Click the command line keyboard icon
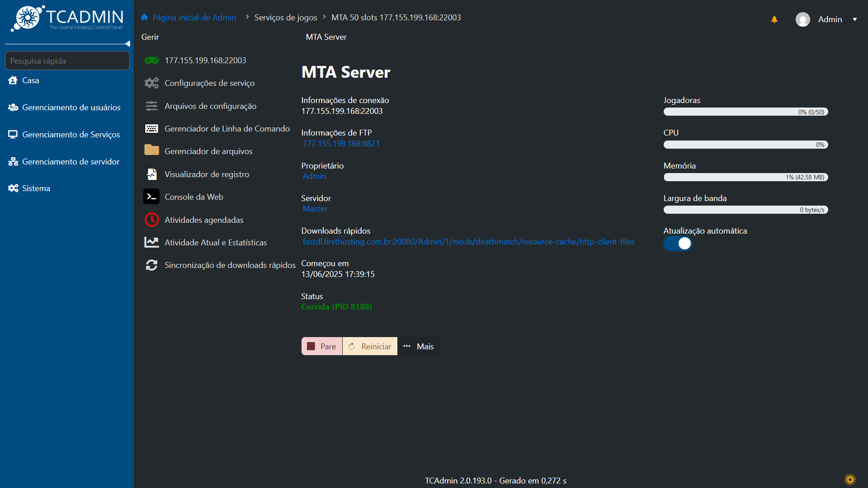 [x=151, y=129]
